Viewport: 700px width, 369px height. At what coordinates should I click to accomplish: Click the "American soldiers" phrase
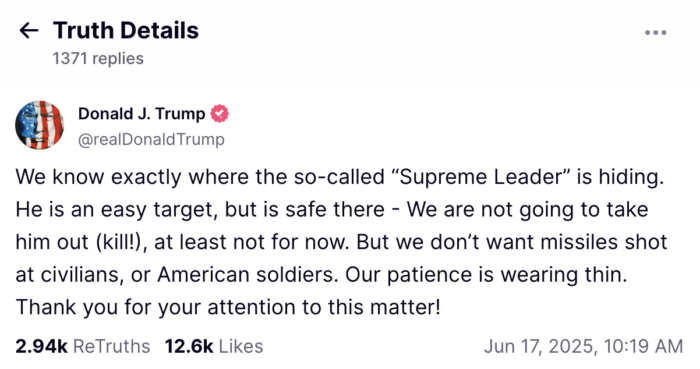tap(248, 275)
